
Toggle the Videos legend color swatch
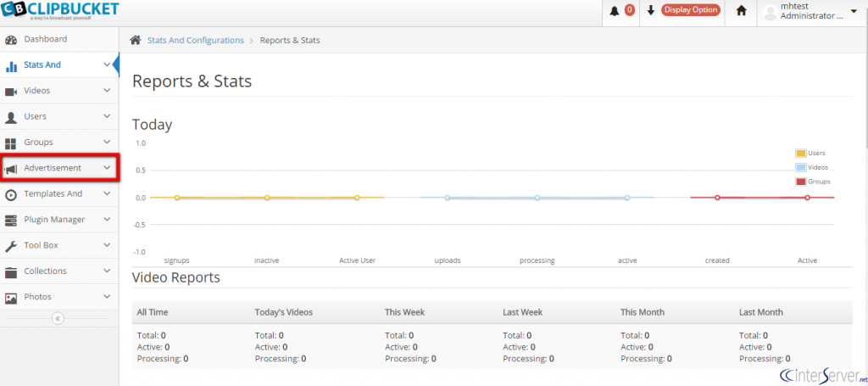[x=800, y=167]
